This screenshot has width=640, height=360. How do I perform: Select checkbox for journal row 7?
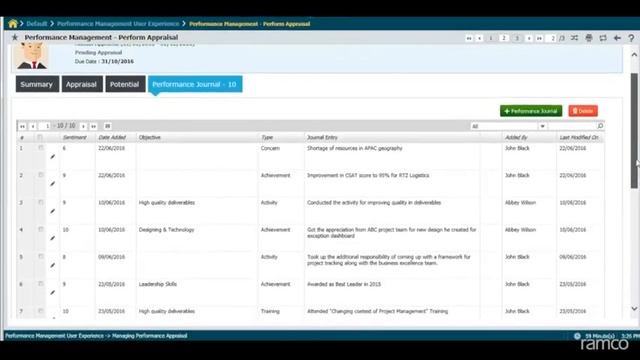coord(41,311)
